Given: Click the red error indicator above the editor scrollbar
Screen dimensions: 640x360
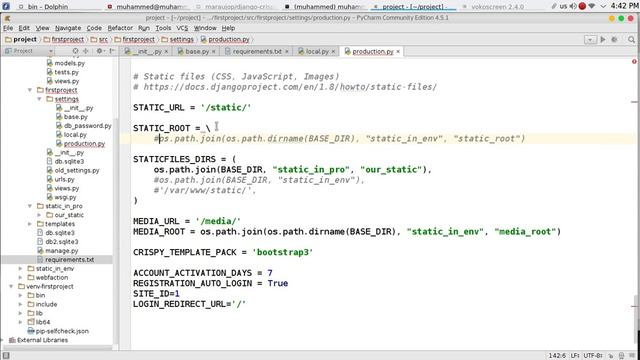Looking at the screenshot, I should [x=634, y=62].
